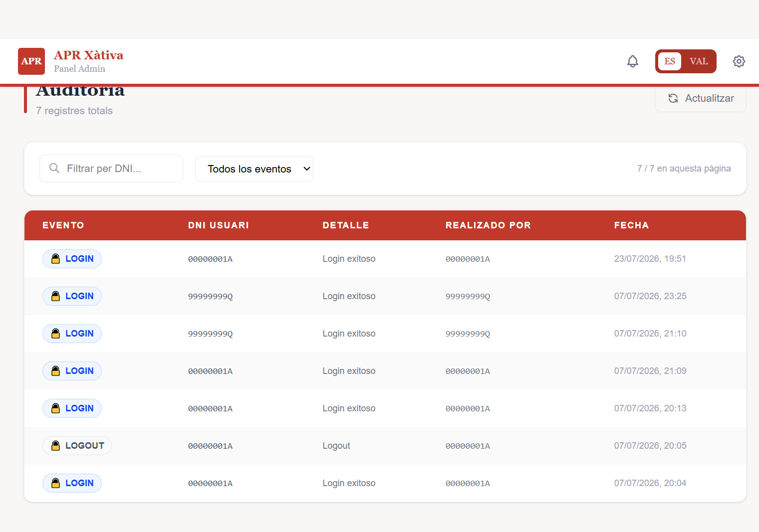Click the lock icon on 23/07/2026 LOGIN row
The width and height of the screenshot is (759, 532).
[x=56, y=259]
